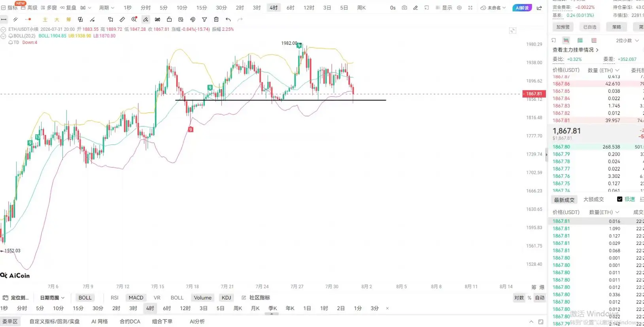The height and width of the screenshot is (327, 644).
Task: Toggle the KDJ indicator
Action: click(227, 298)
